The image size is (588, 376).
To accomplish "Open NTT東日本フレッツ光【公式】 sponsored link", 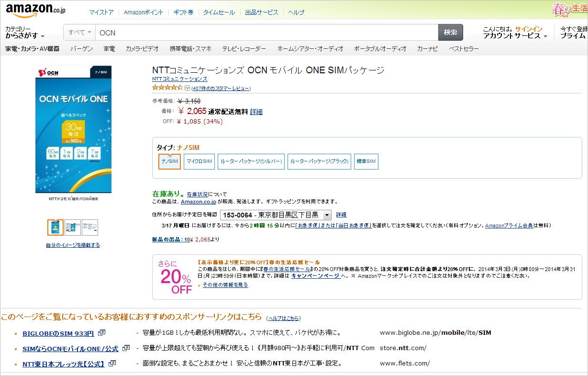I will pyautogui.click(x=64, y=364).
